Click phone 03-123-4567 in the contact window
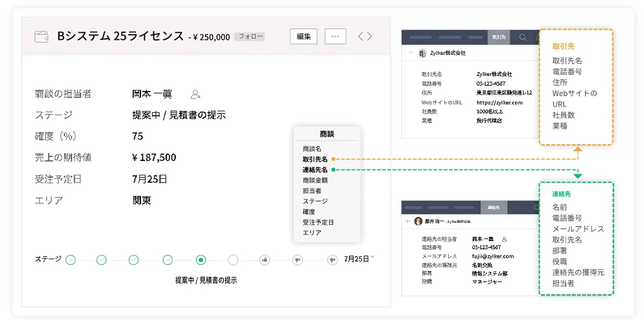644x322 pixels. pos(486,247)
